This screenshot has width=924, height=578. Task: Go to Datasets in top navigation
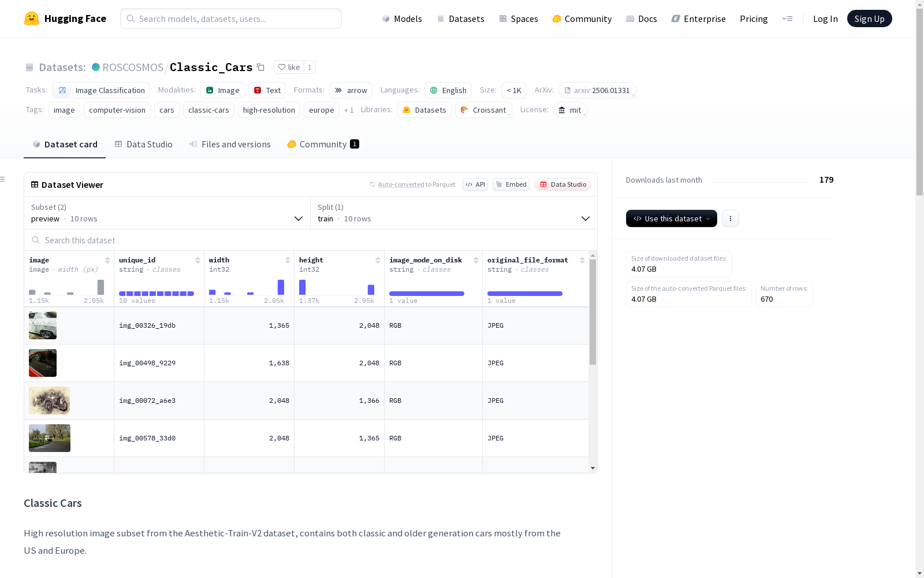(460, 18)
